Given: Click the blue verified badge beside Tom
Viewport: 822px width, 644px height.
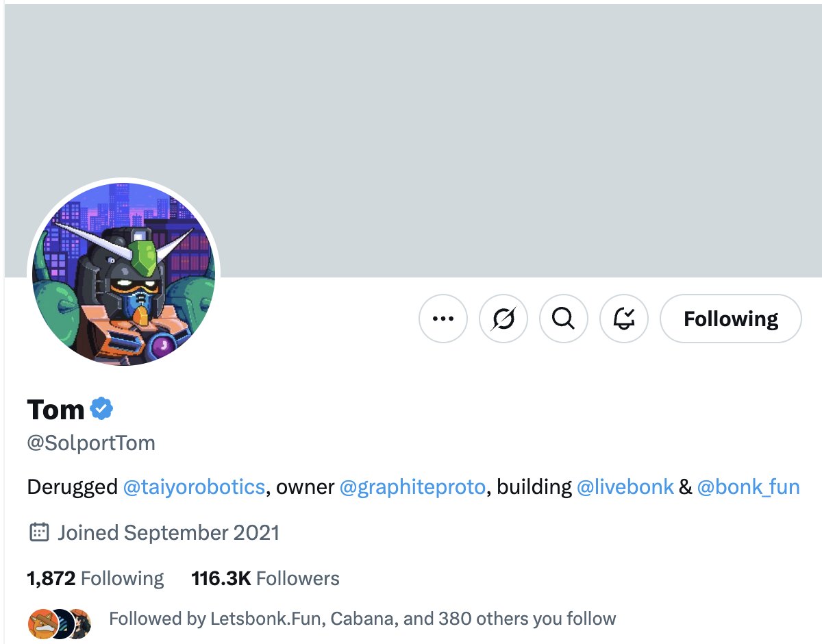Looking at the screenshot, I should point(101,409).
